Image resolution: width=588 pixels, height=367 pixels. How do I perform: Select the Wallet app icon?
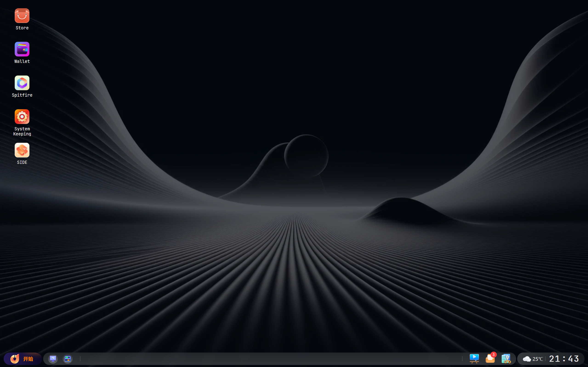22,49
